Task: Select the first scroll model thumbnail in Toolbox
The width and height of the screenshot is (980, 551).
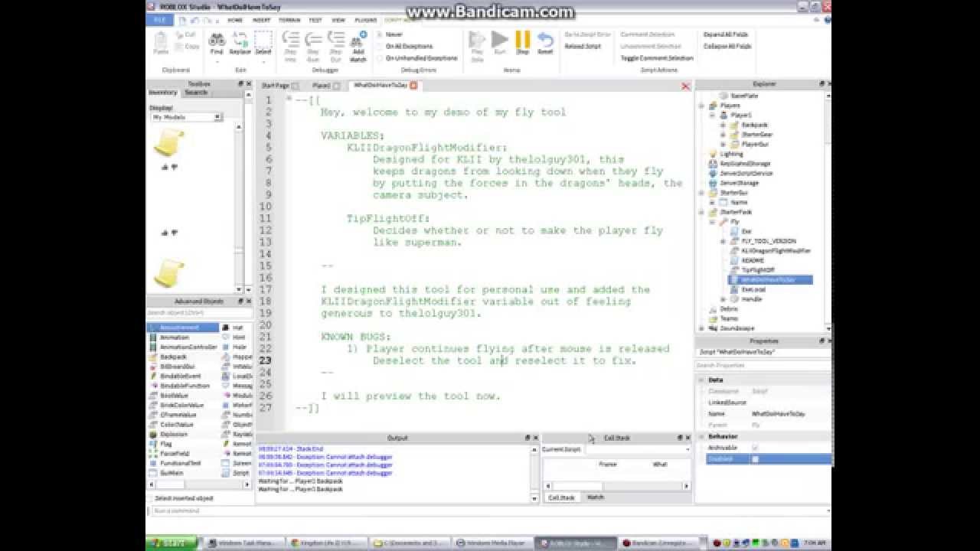Action: click(x=168, y=143)
